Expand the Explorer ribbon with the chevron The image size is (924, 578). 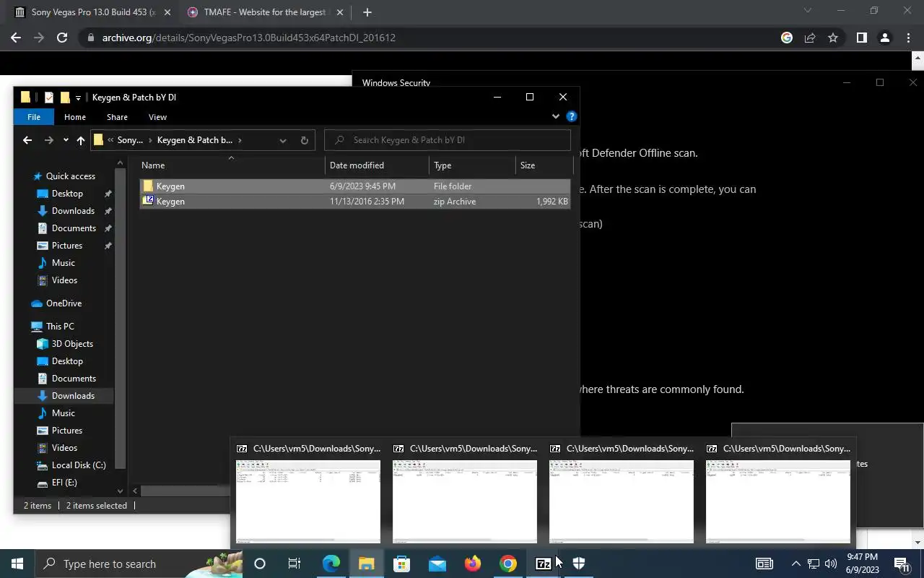[x=555, y=116]
